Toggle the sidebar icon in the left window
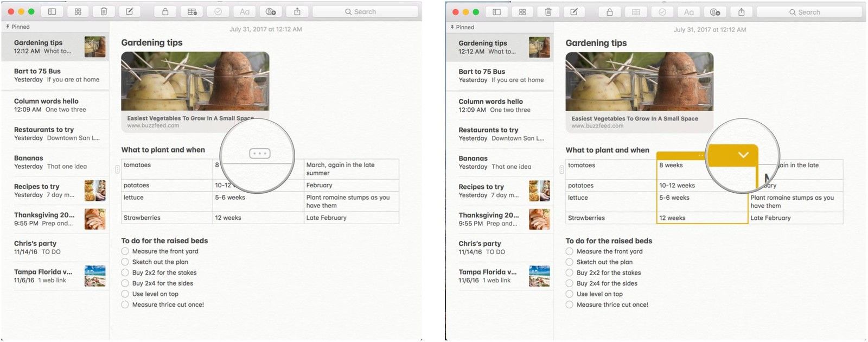 point(52,11)
